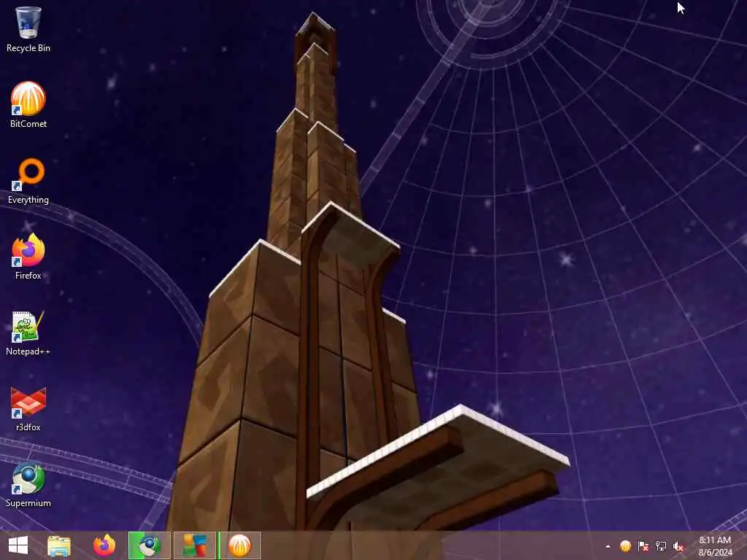
Task: Select the Everything search shortcut icon
Action: 28,181
